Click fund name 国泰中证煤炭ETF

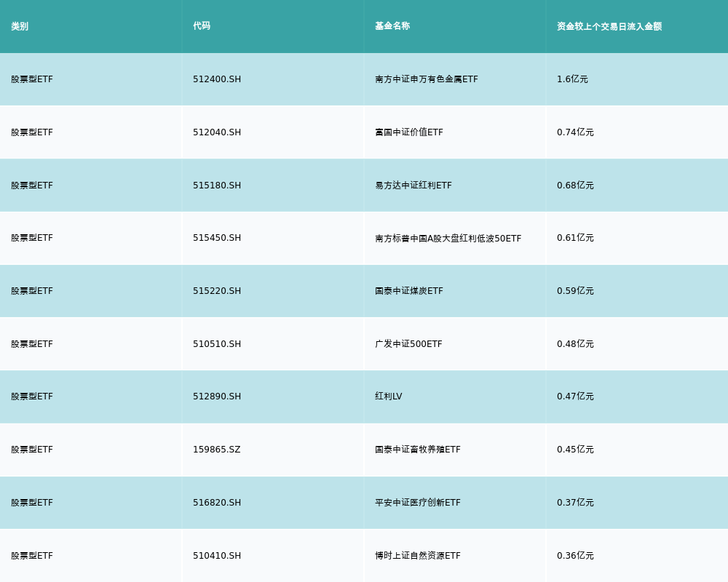point(409,291)
